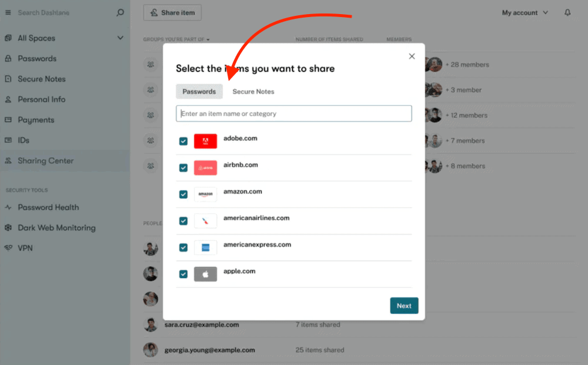Click the Personal Info person icon
This screenshot has height=365, width=588.
click(8, 99)
